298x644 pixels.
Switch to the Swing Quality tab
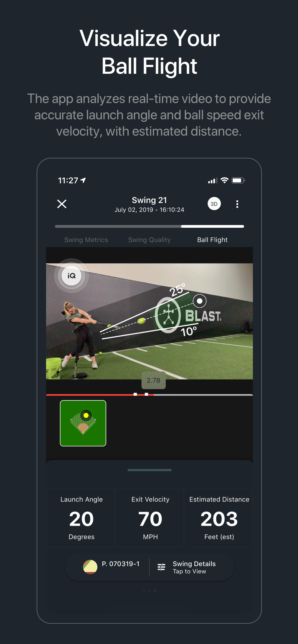(x=149, y=240)
